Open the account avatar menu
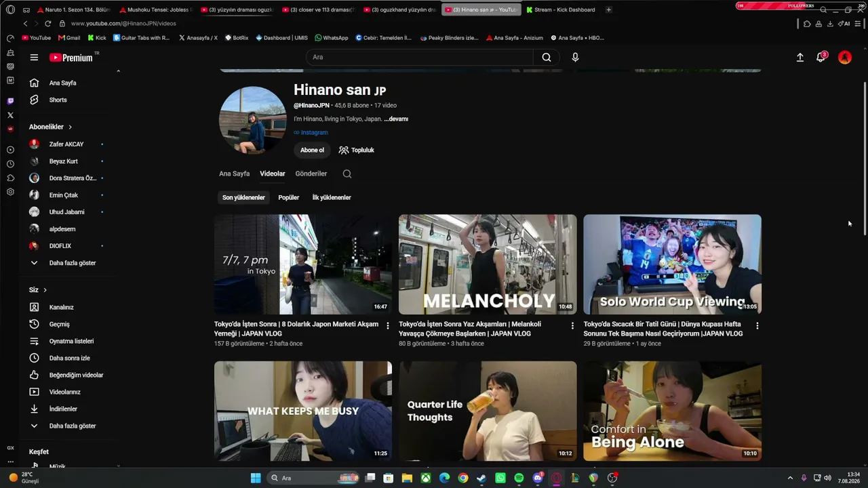Image resolution: width=868 pixels, height=488 pixels. 845,58
